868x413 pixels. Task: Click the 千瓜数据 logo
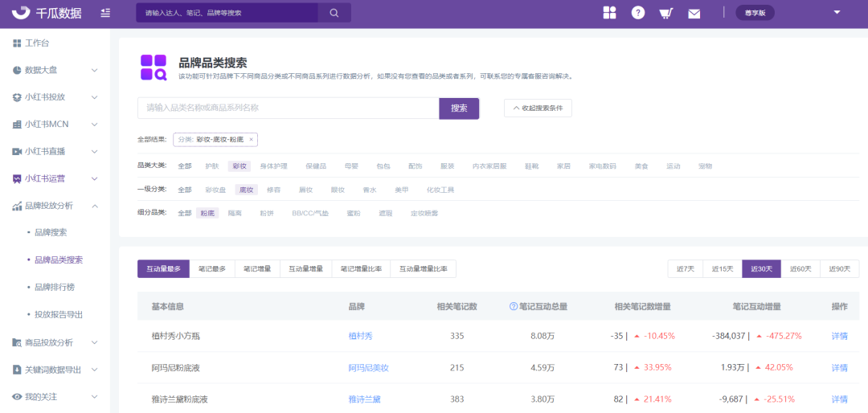tap(47, 13)
